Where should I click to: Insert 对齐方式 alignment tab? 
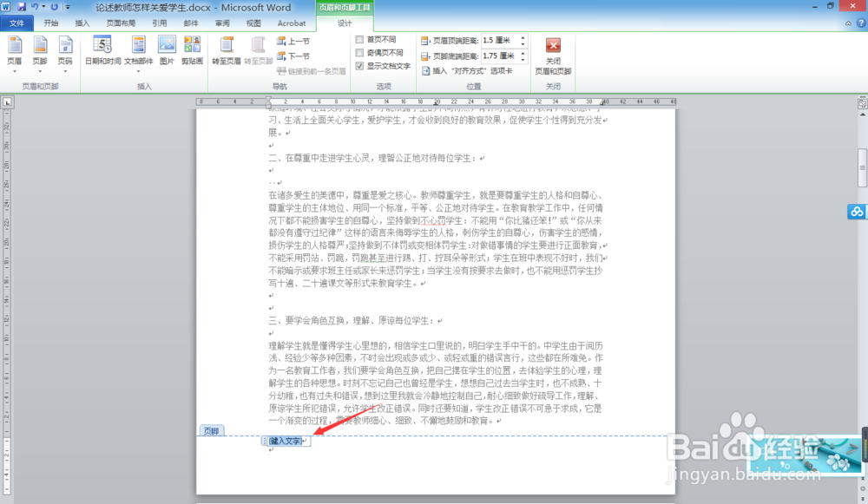(x=467, y=71)
